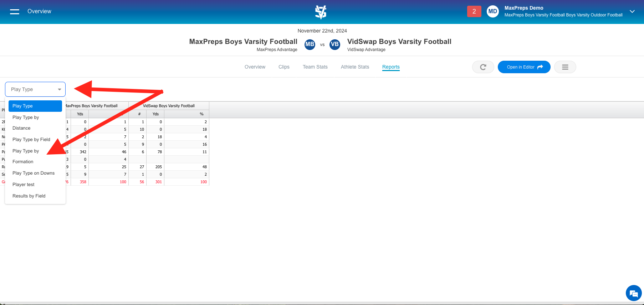Click the cell with value 78
The height and width of the screenshot is (305, 644).
[155, 152]
